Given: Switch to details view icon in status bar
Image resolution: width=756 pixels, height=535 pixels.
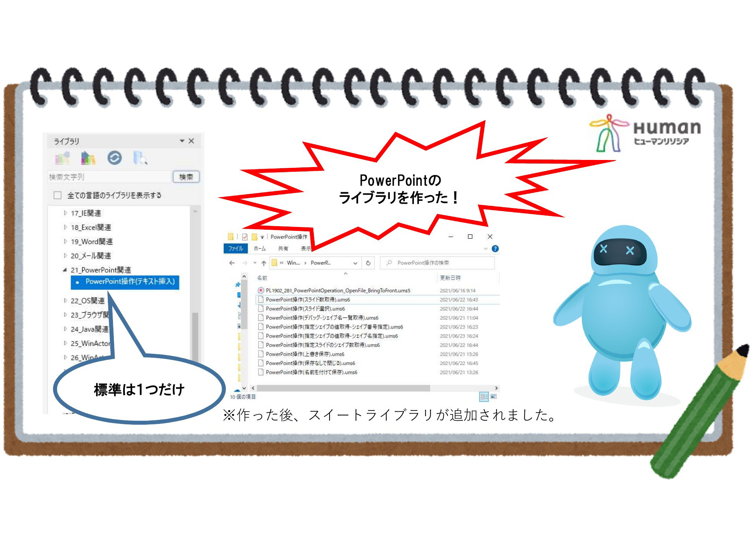Looking at the screenshot, I should point(484,397).
